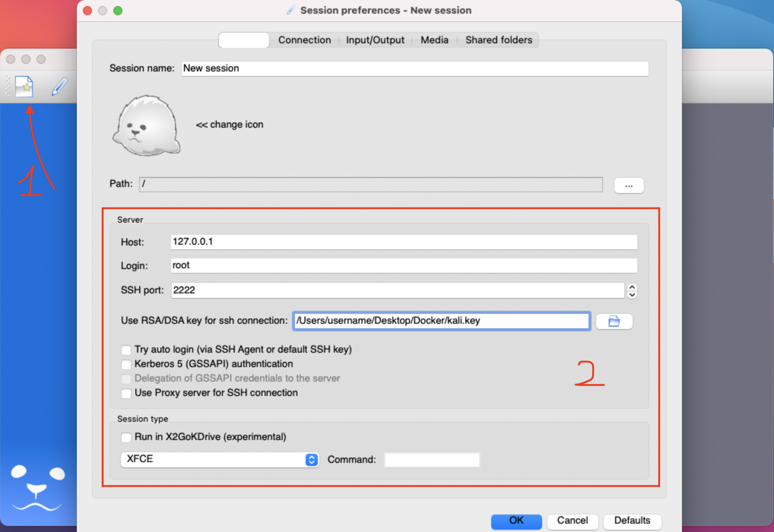Click the seal session icon image
The image size is (774, 532).
coord(147,125)
